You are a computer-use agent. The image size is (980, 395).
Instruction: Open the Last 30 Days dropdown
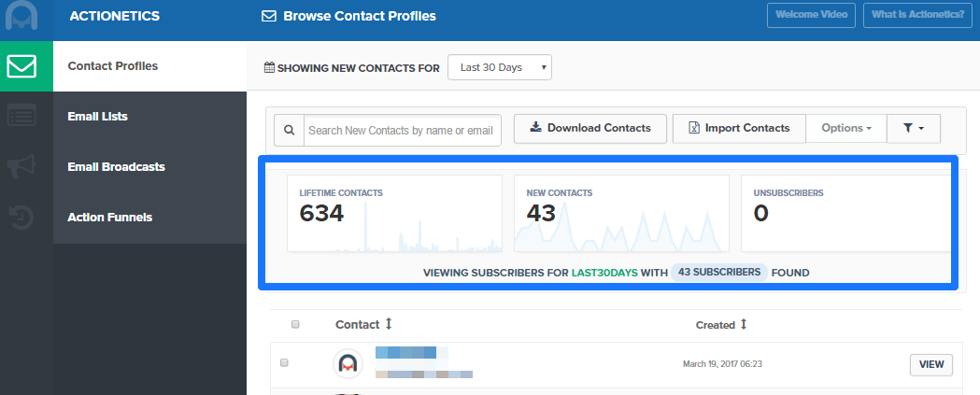500,67
